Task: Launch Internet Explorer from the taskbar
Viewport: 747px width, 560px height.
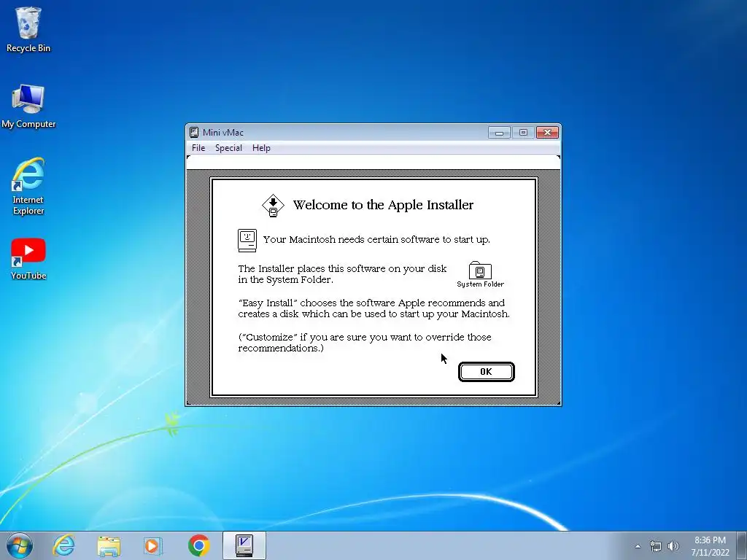Action: pyautogui.click(x=64, y=545)
